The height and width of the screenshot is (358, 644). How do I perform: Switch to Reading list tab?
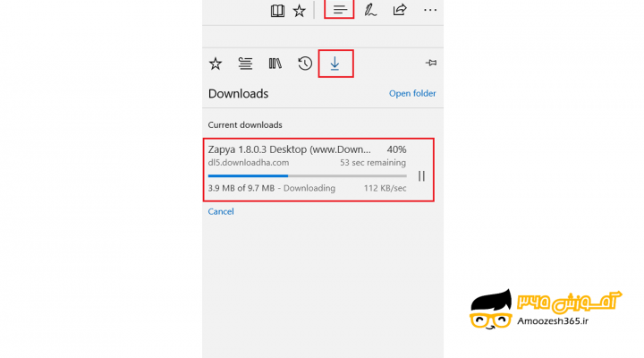click(x=246, y=64)
